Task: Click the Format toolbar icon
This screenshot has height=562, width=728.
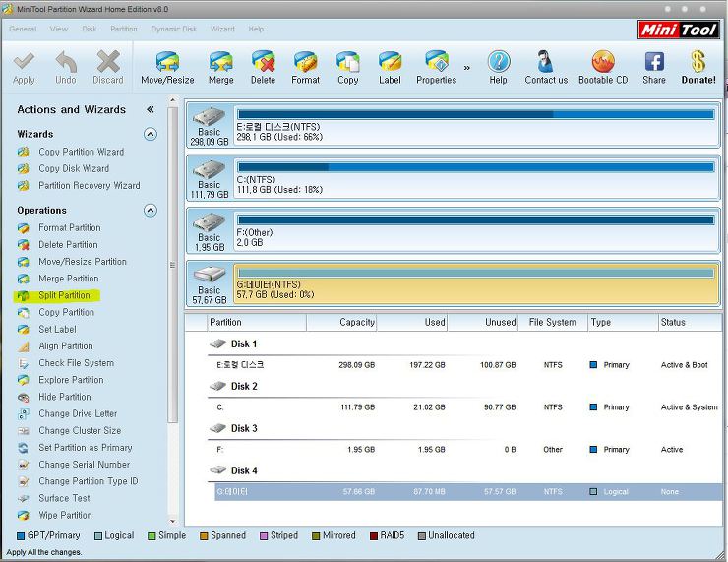Action: coord(306,67)
